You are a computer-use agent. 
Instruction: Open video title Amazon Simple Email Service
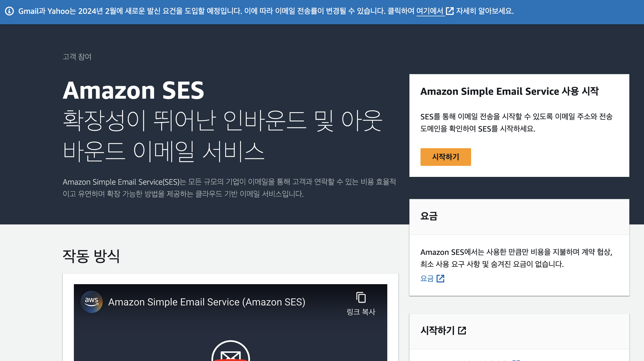(207, 302)
